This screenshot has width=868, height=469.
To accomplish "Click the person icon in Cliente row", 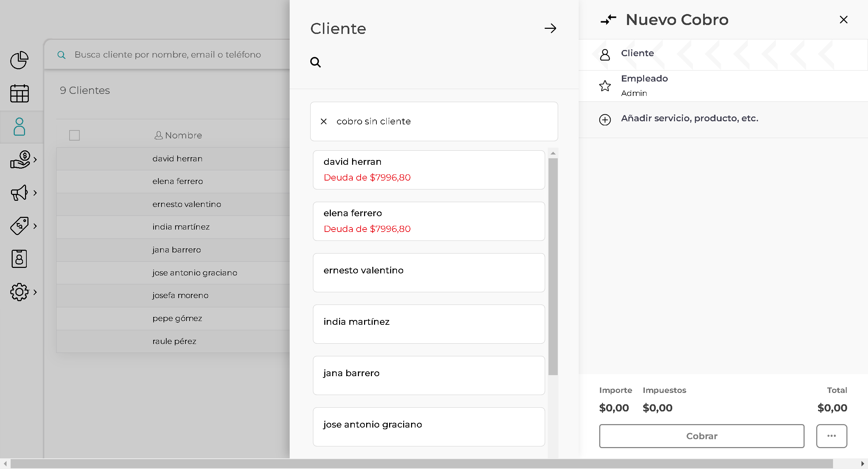I will point(605,54).
